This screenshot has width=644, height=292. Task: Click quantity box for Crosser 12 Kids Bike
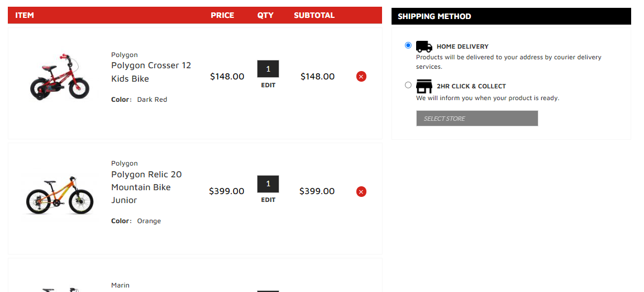click(x=268, y=69)
